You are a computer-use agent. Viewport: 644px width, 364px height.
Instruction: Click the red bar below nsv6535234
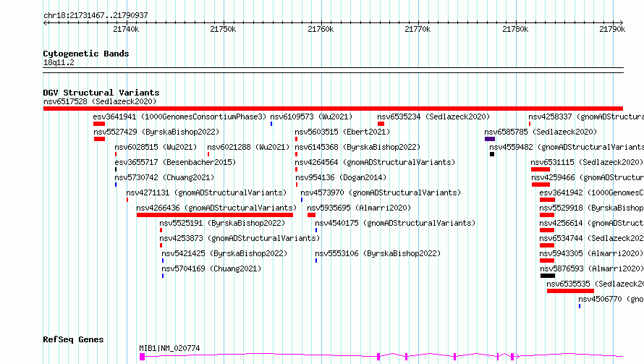coord(381,124)
